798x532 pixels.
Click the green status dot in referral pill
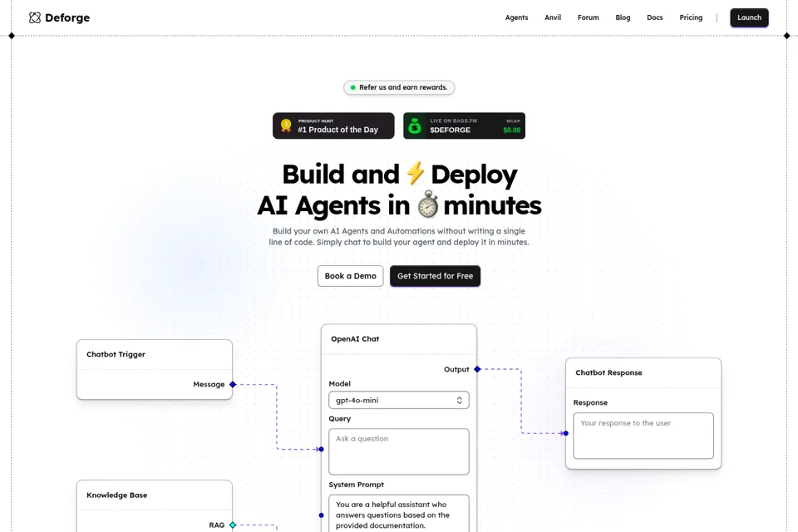coord(352,87)
